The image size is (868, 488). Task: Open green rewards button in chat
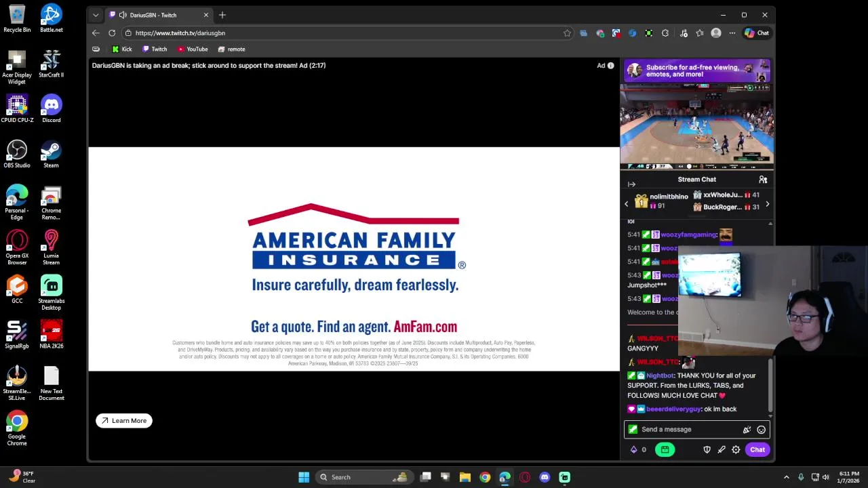(x=665, y=449)
